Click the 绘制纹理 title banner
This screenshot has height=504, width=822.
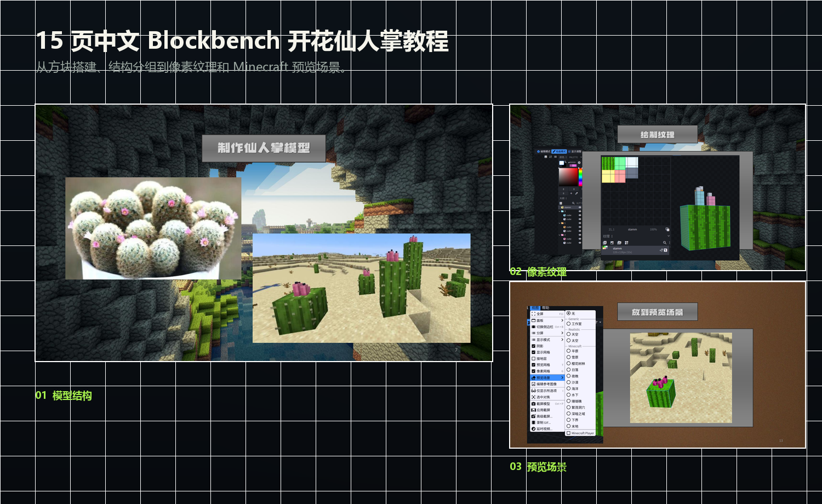click(x=658, y=134)
